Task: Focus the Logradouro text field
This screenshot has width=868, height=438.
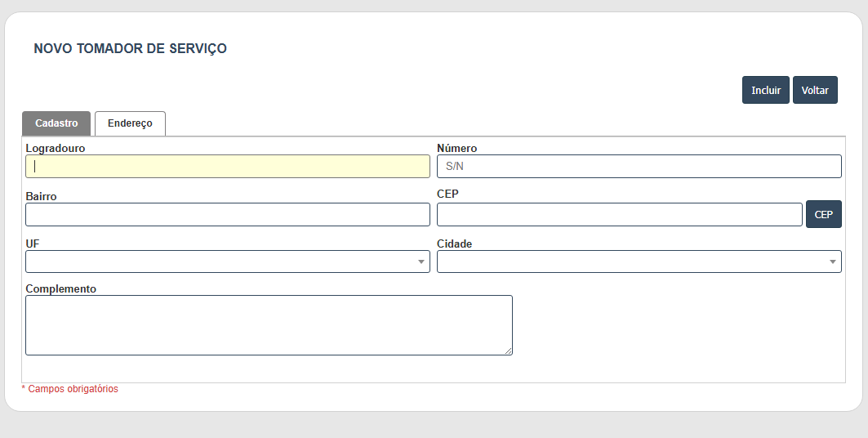Action: [x=228, y=166]
